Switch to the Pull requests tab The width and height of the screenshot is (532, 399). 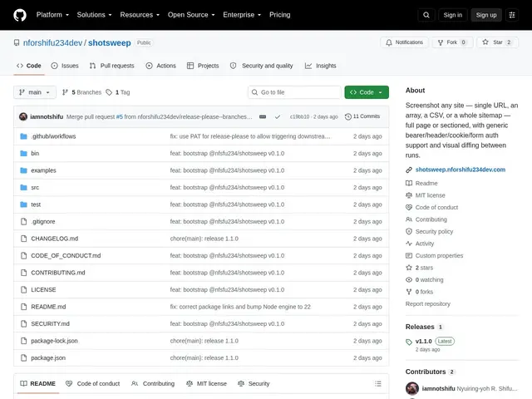pyautogui.click(x=111, y=66)
